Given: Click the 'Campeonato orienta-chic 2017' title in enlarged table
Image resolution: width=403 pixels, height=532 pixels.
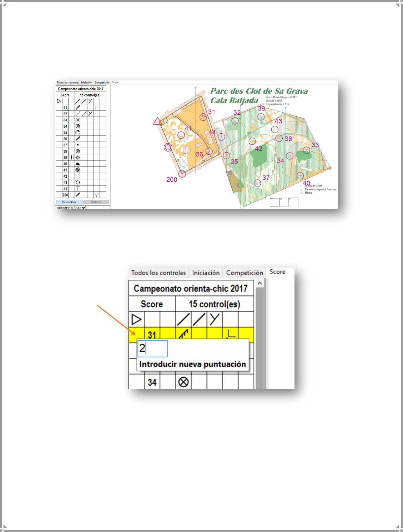Looking at the screenshot, I should (191, 288).
